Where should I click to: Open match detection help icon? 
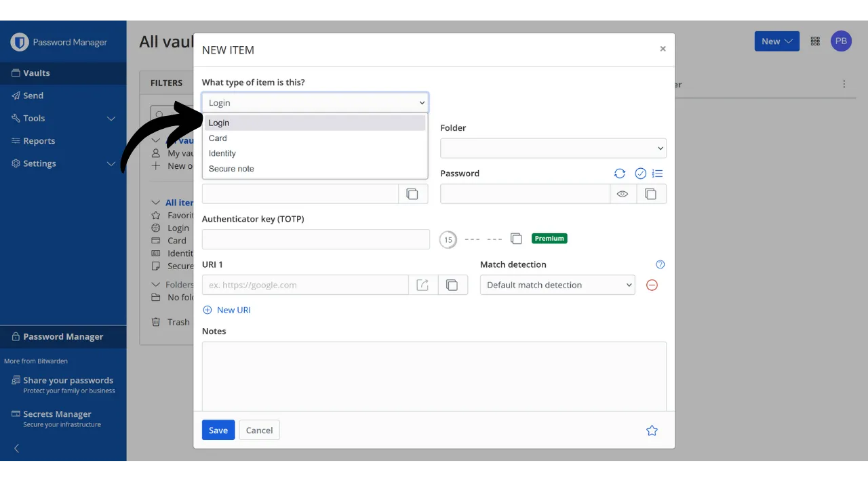(x=660, y=264)
